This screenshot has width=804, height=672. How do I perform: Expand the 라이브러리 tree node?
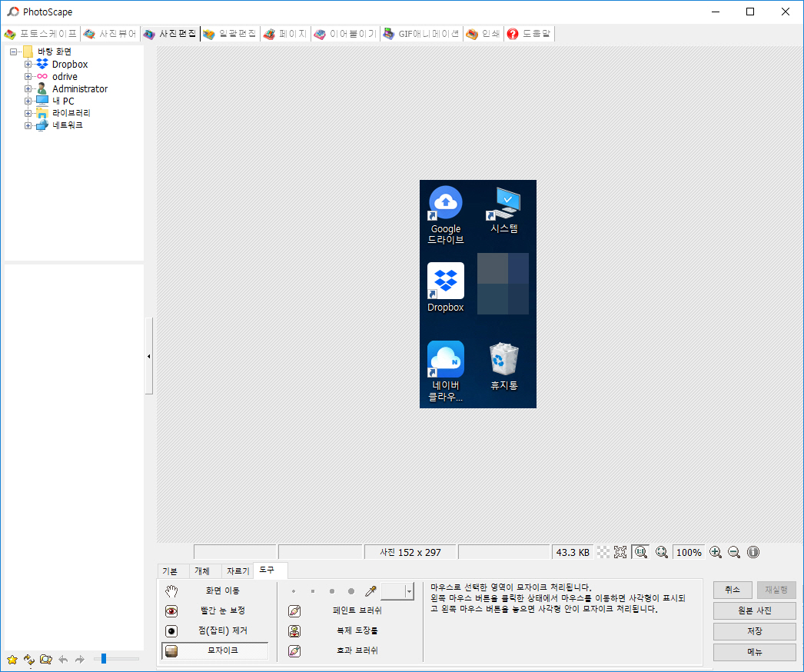click(28, 113)
